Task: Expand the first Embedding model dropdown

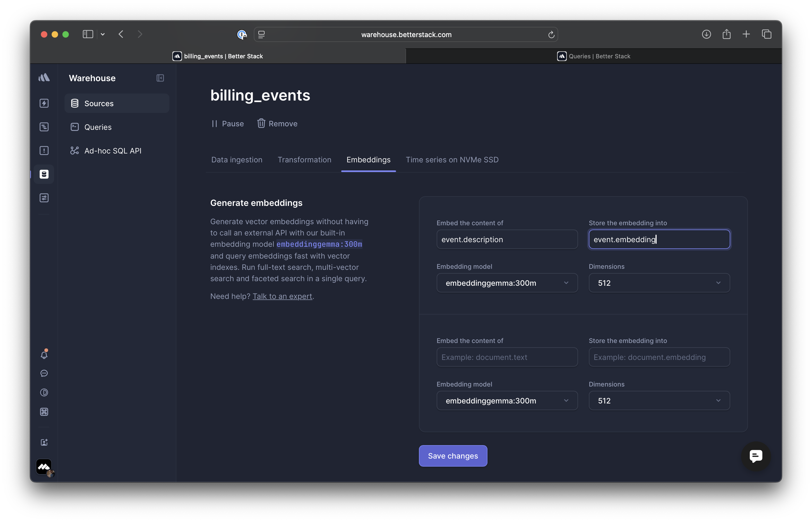Action: [x=507, y=283]
